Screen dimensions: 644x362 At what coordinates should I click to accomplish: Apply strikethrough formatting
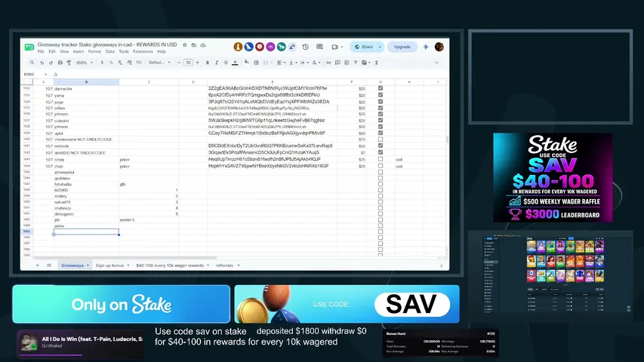coord(226,63)
